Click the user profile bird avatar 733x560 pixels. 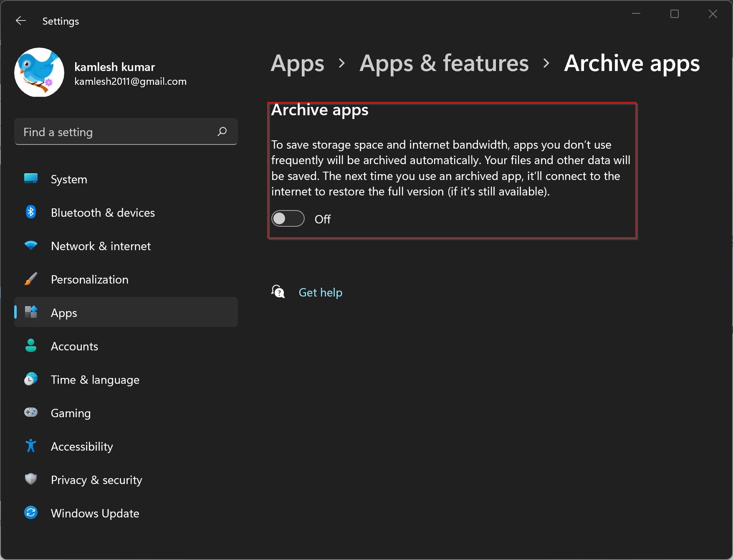[39, 72]
